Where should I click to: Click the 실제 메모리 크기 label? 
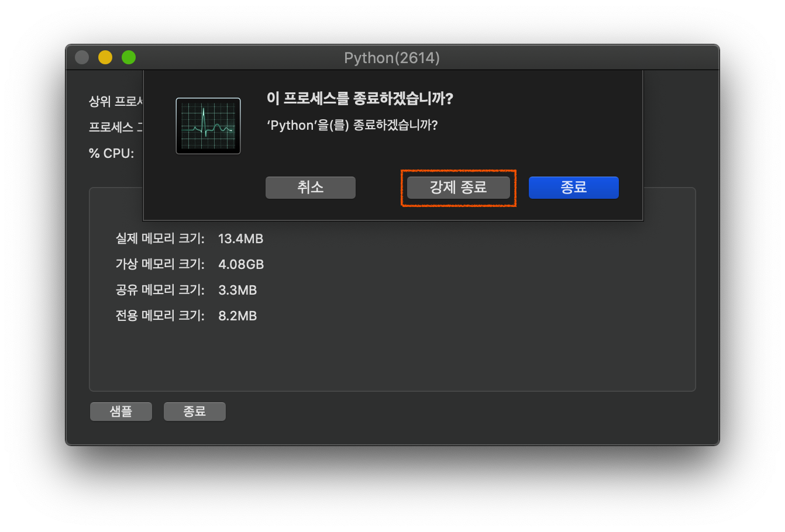[x=160, y=239]
